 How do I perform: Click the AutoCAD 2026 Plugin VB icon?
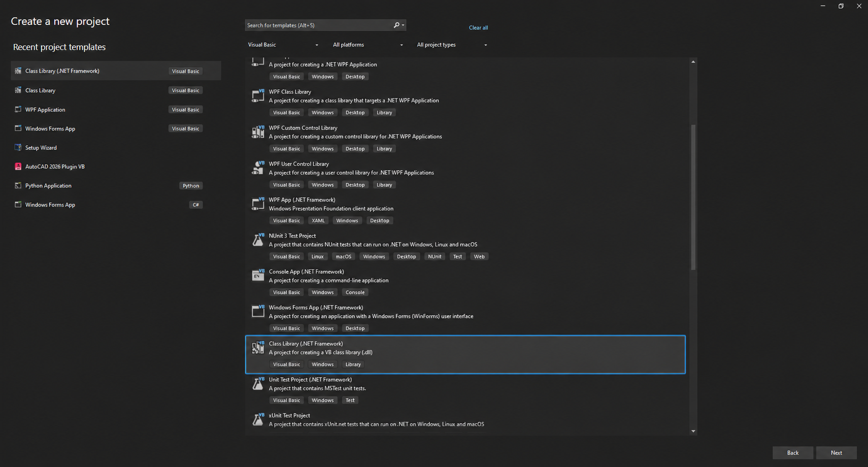click(18, 166)
